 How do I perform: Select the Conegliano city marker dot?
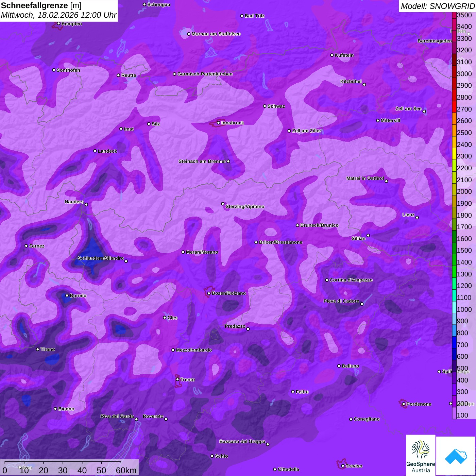tap(351, 419)
